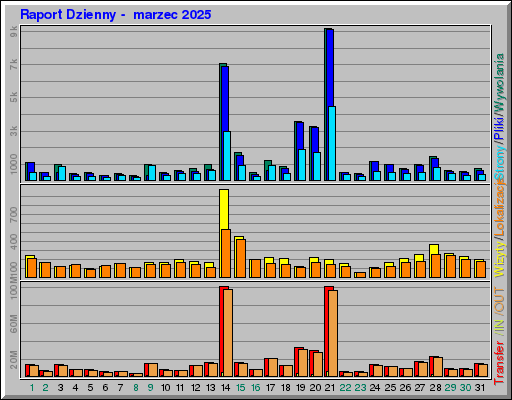
Task: Select day label 12 on the axis
Action: click(x=195, y=388)
